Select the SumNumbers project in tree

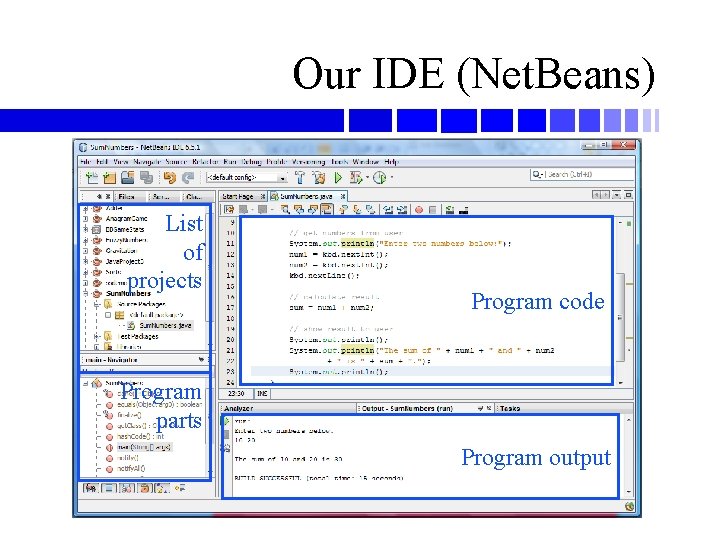[128, 293]
